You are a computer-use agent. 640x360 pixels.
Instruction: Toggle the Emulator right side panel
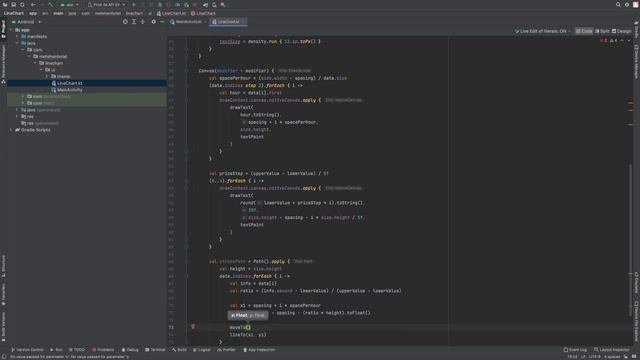[636, 282]
